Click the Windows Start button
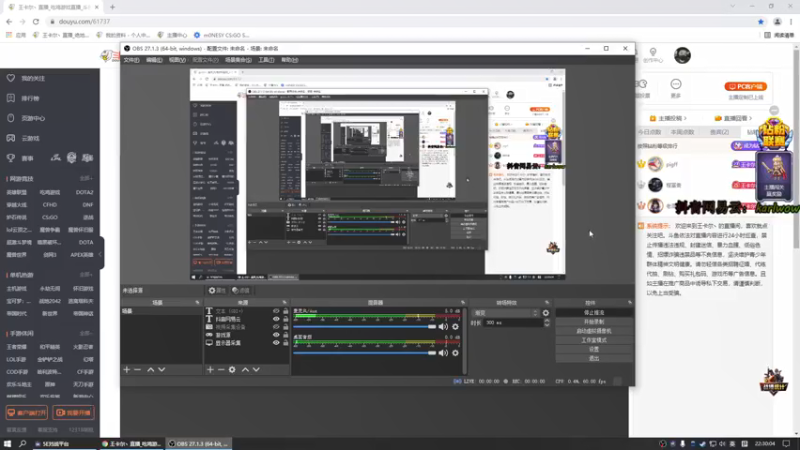The height and width of the screenshot is (450, 800). point(7,444)
